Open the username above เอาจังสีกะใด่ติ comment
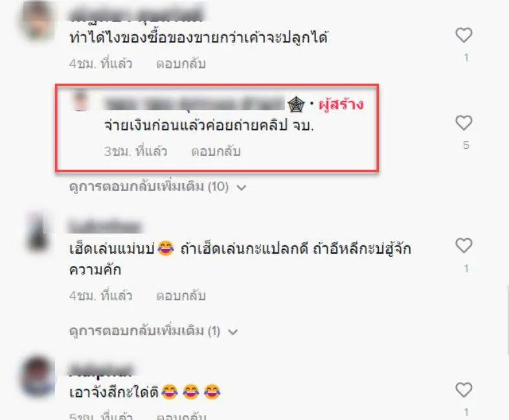 click(101, 371)
